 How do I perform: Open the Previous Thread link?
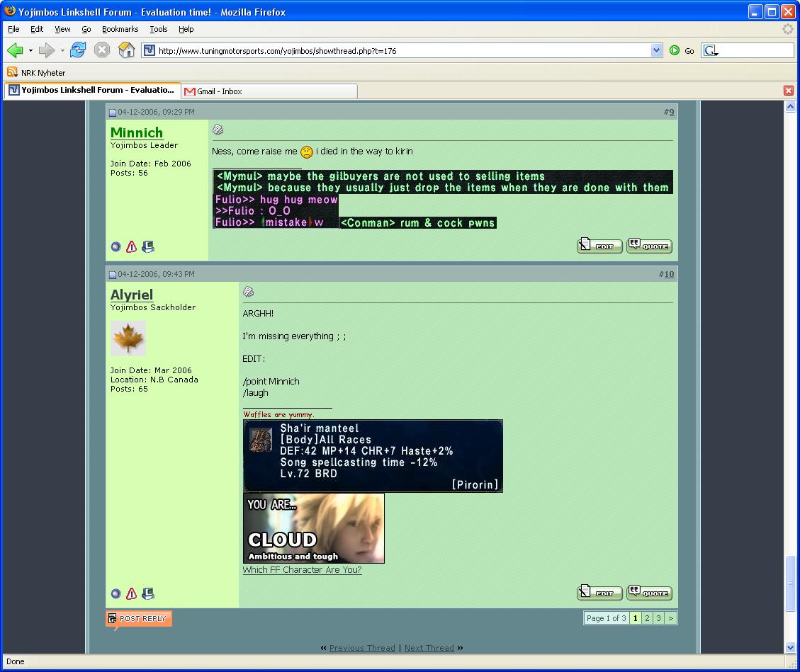362,648
